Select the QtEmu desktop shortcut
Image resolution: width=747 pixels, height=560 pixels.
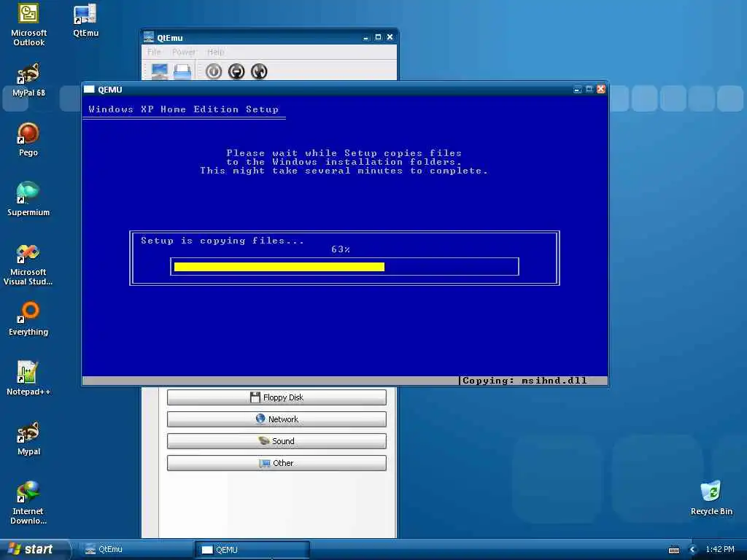(x=86, y=20)
